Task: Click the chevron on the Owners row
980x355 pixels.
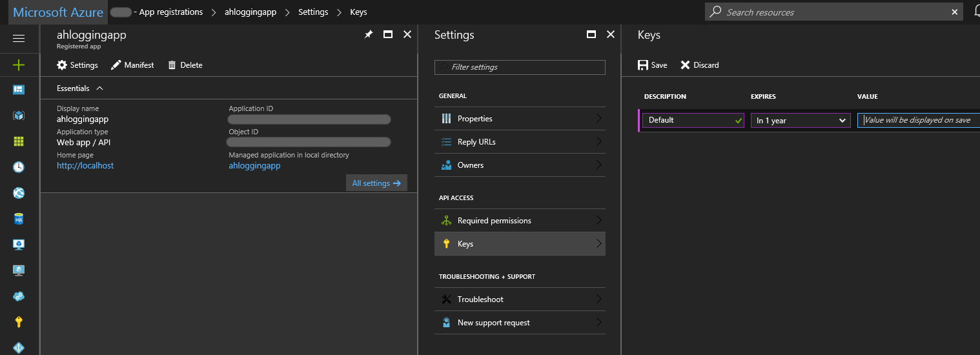Action: [x=598, y=165]
